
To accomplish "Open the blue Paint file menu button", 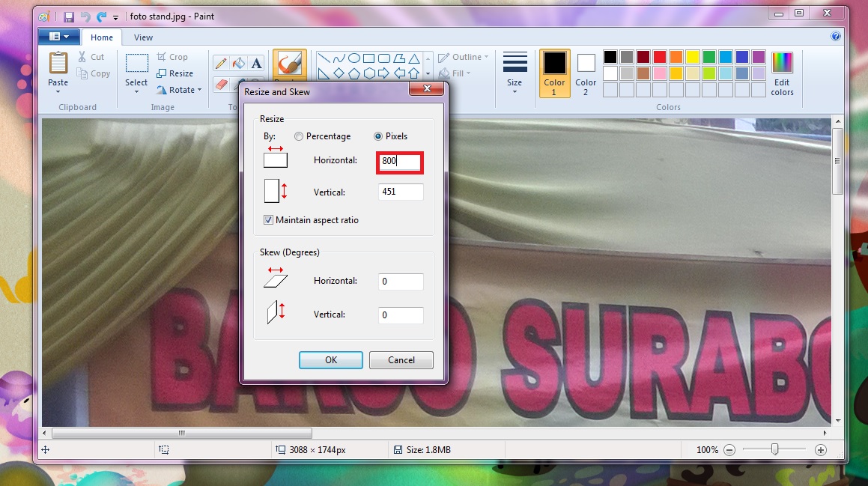I will 59,37.
